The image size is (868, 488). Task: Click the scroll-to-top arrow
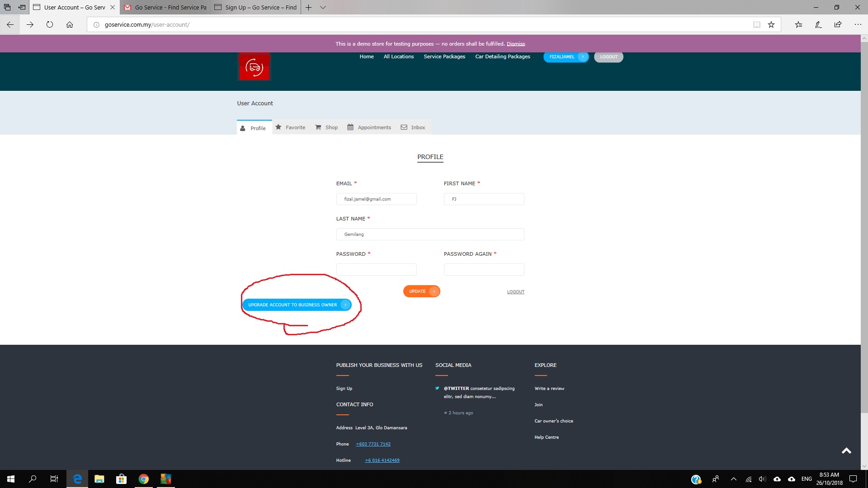[846, 450]
